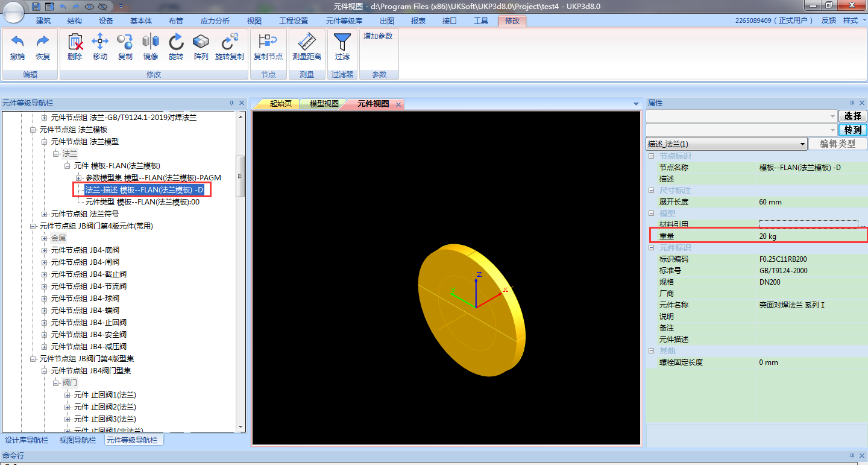
Task: Select tree item 元件类型 模板--FLAN(法兰模板):00
Action: (x=142, y=202)
